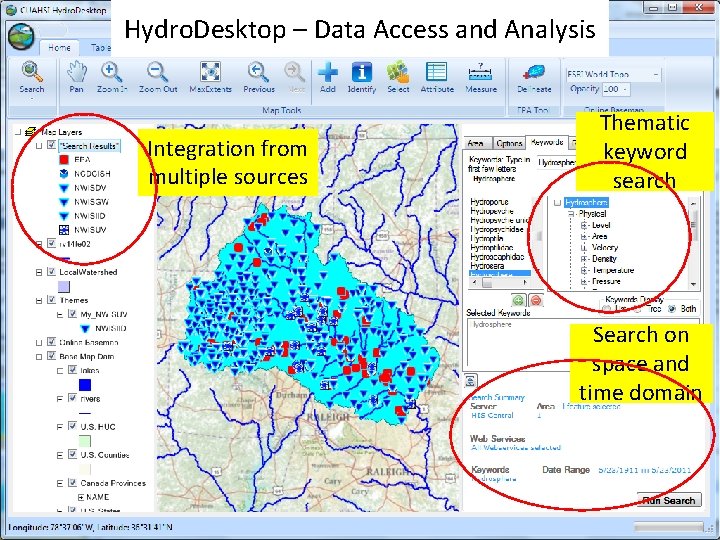Viewport: 720px width, 540px height.
Task: Click the Map Layers stack icon
Action: [30, 132]
